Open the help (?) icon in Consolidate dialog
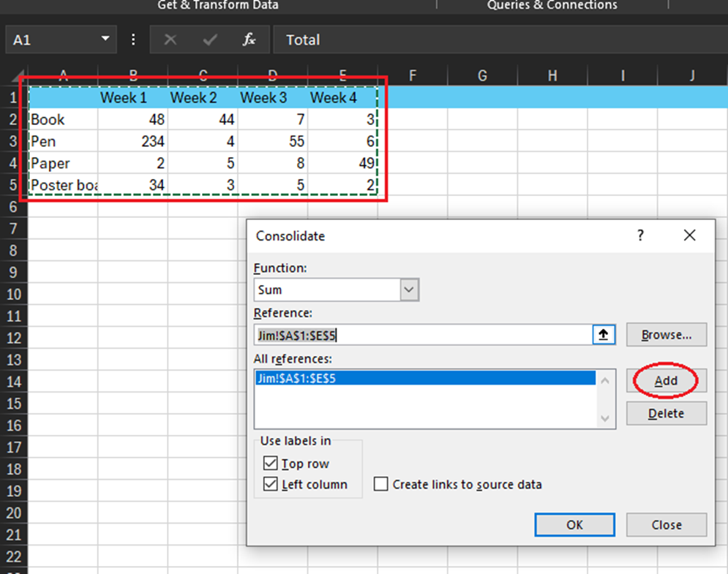Viewport: 728px width, 574px height. 640,235
